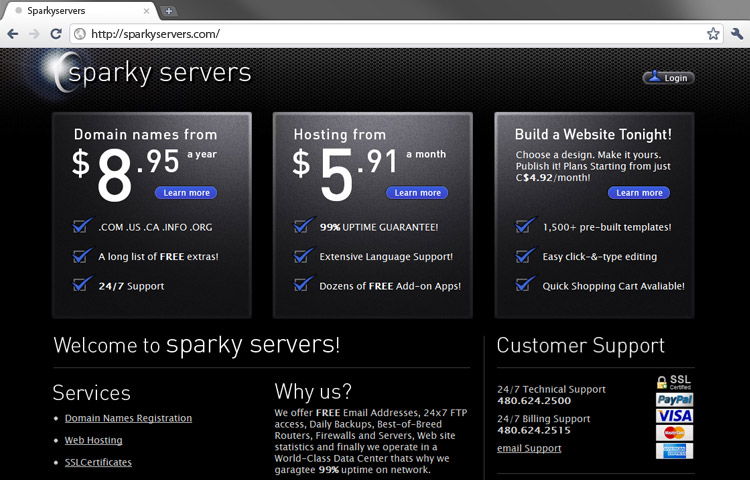Bookmark page using the star icon
This screenshot has height=480, width=750.
coord(713,34)
